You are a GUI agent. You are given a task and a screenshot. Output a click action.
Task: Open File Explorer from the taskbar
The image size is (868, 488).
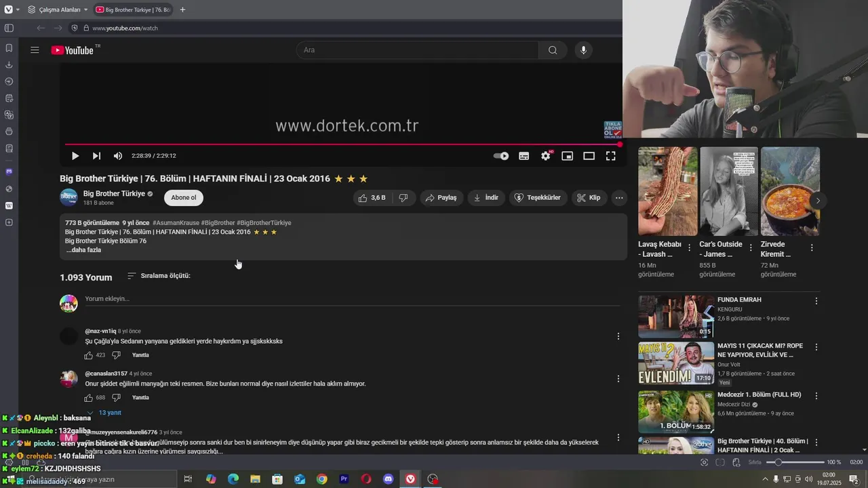(255, 479)
